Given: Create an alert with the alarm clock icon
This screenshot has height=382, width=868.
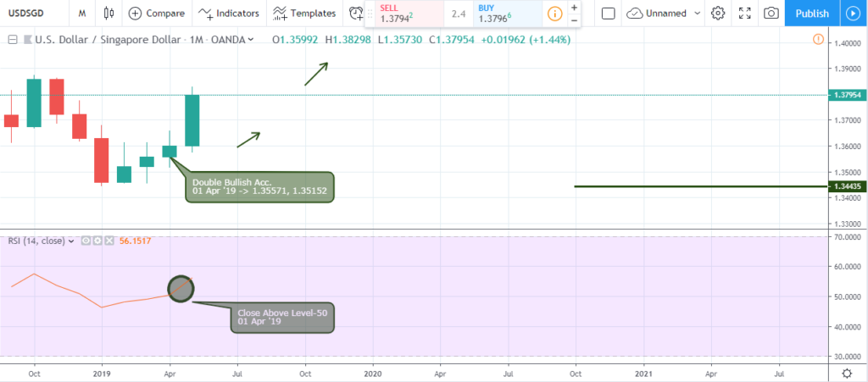Looking at the screenshot, I should 355,14.
